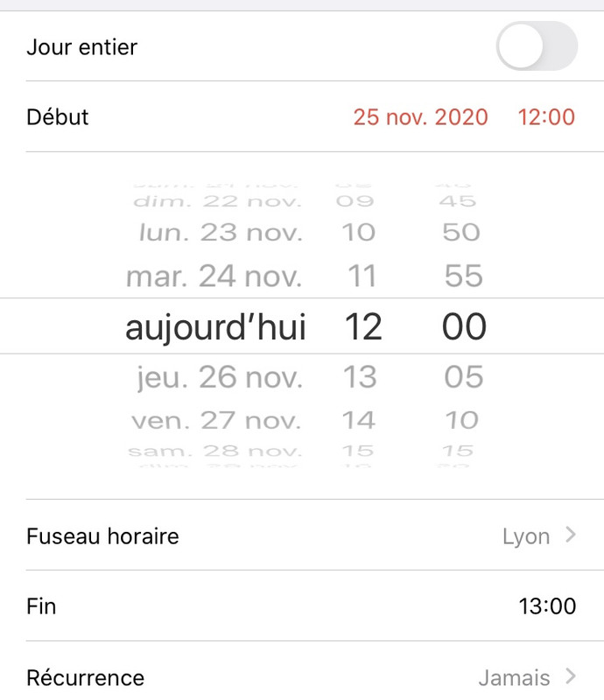Select hour 14 in the picker
This screenshot has height=700, width=604.
pyautogui.click(x=359, y=420)
